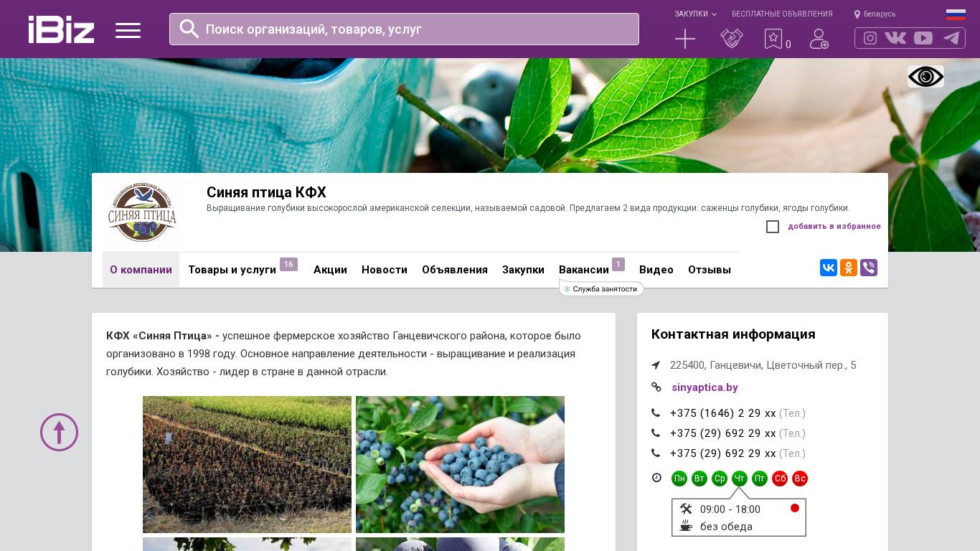
Task: Switch to the Видео tab
Action: click(656, 270)
